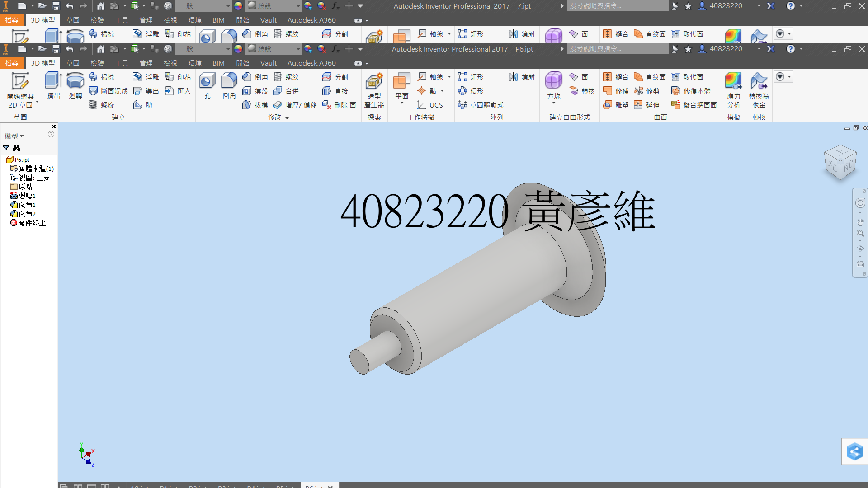Viewport: 868px width, 488px height.
Task: Open the Shape Generator (造型產生器) tool
Action: tap(374, 90)
